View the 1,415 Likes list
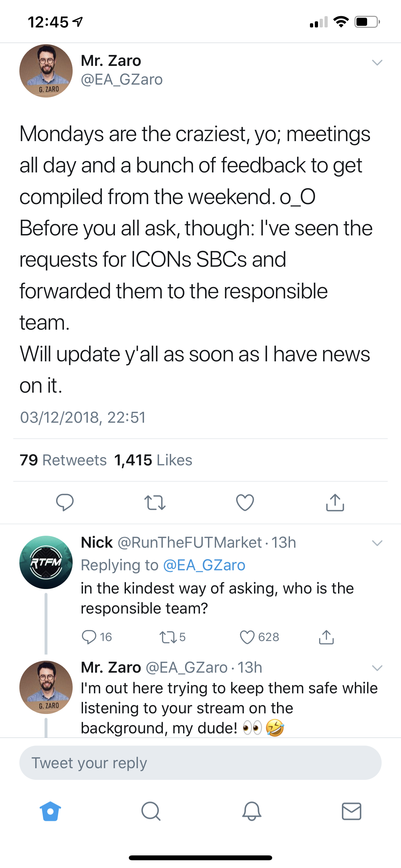This screenshot has height=868, width=401. click(x=153, y=460)
